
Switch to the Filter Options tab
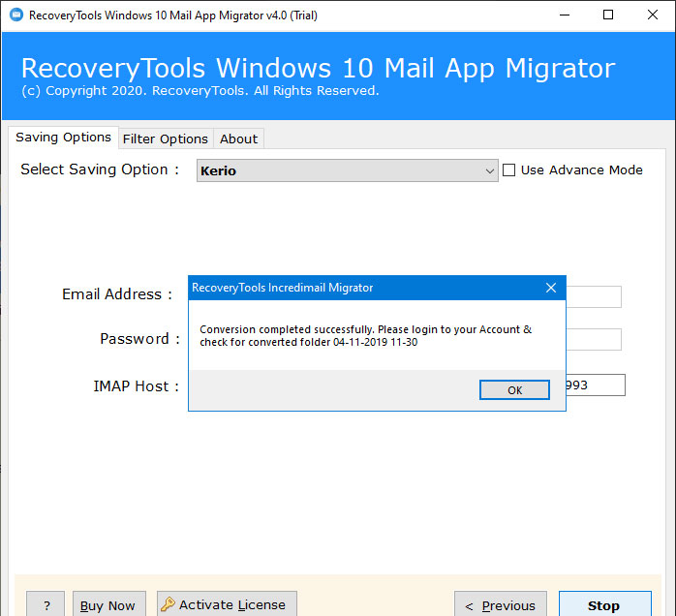coord(165,139)
